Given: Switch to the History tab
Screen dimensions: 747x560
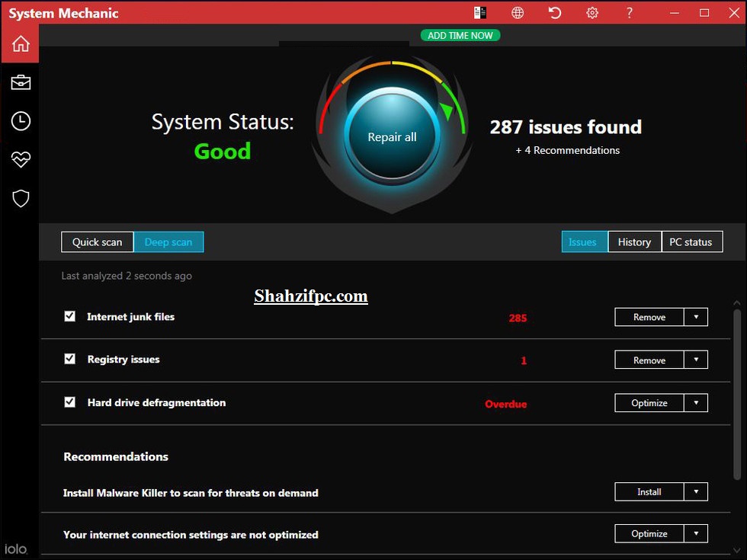Looking at the screenshot, I should tap(634, 242).
